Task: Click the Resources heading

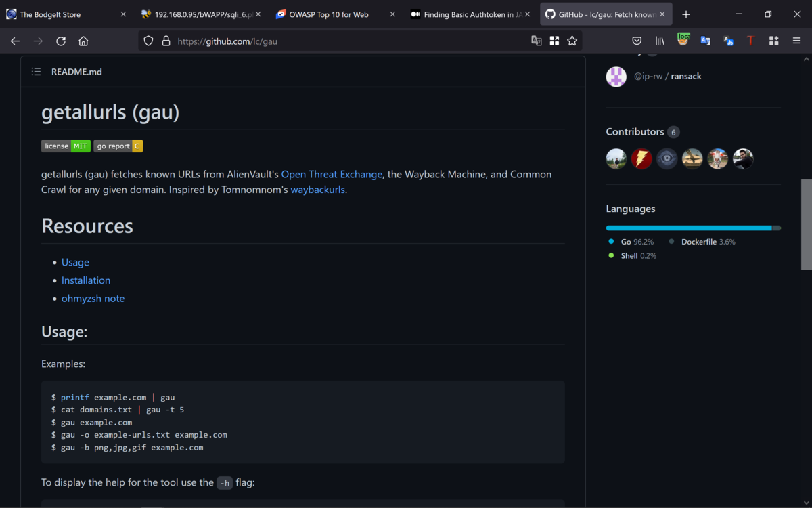Action: 87,226
